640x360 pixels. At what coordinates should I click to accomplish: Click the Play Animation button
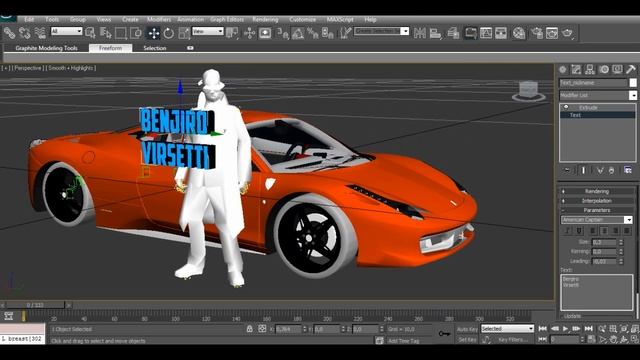coord(565,329)
